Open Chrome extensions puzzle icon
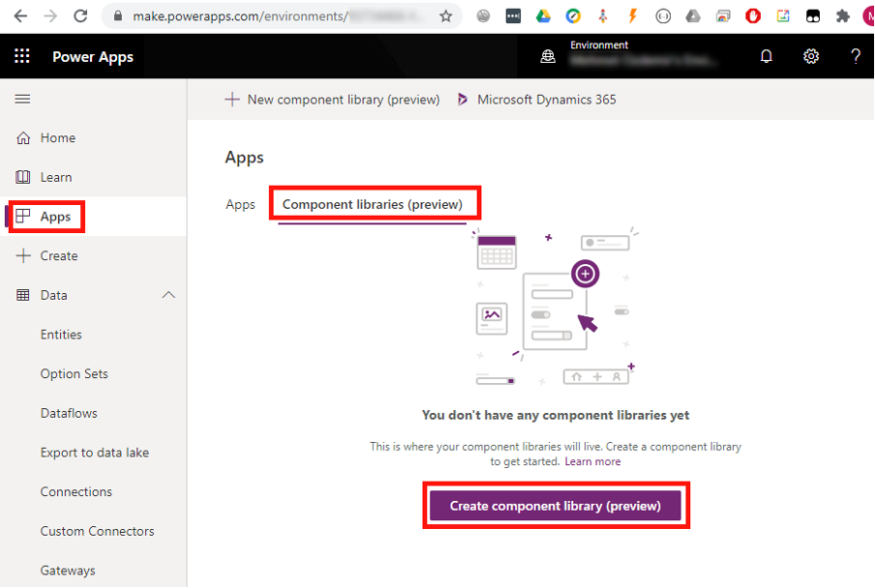The image size is (875, 588). (843, 16)
